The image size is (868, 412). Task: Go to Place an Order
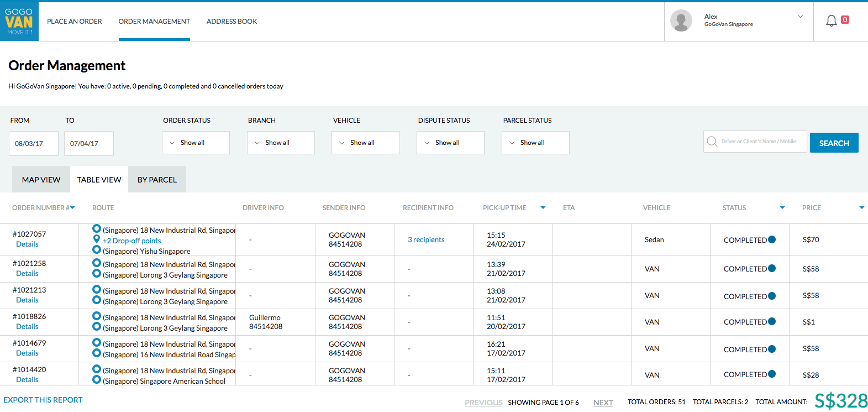click(x=75, y=22)
